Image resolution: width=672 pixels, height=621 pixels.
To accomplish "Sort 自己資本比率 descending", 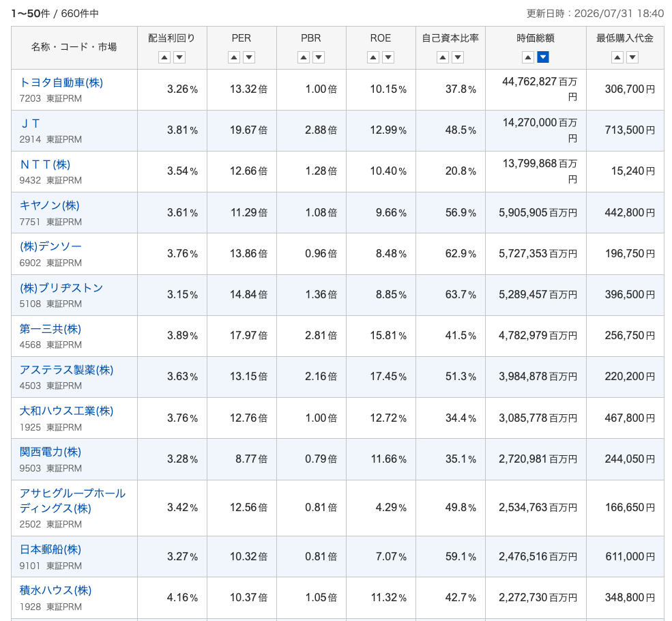I will tap(458, 57).
